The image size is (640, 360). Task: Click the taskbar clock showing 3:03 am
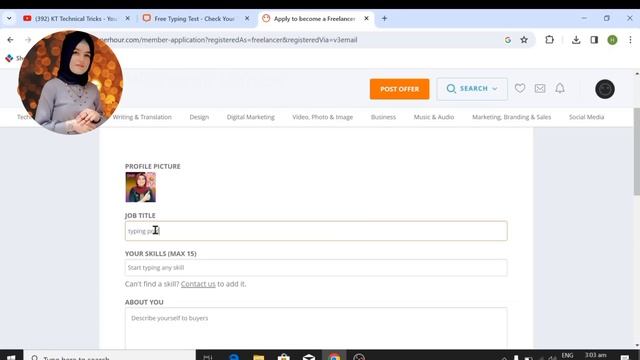(x=596, y=355)
